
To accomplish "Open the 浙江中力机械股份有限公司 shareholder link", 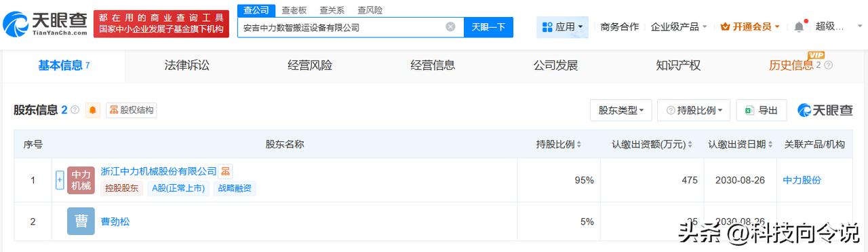I will (159, 171).
